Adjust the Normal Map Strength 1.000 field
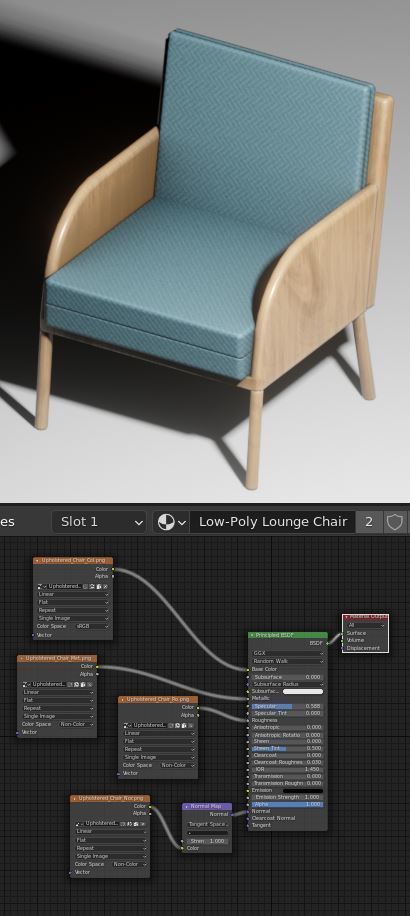 click(207, 841)
